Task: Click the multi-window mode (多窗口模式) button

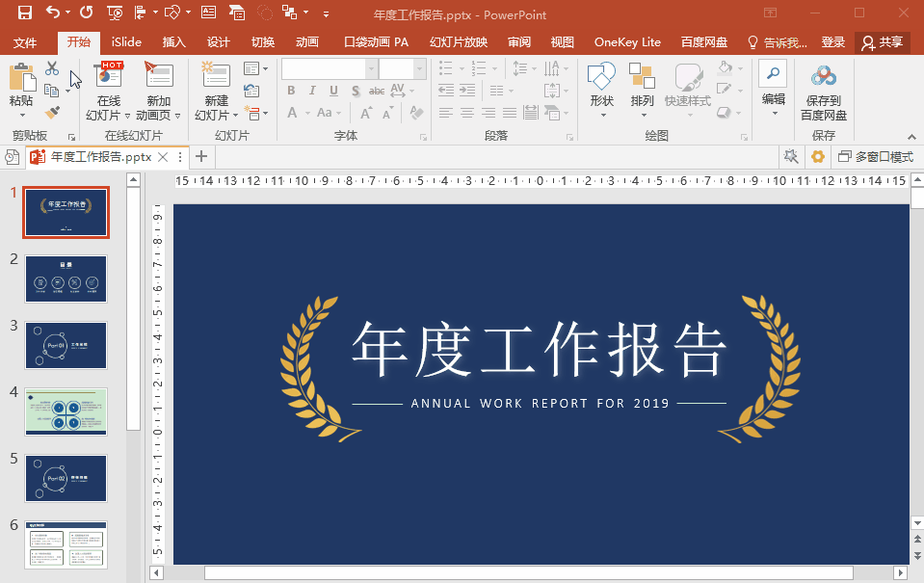Action: [x=876, y=157]
